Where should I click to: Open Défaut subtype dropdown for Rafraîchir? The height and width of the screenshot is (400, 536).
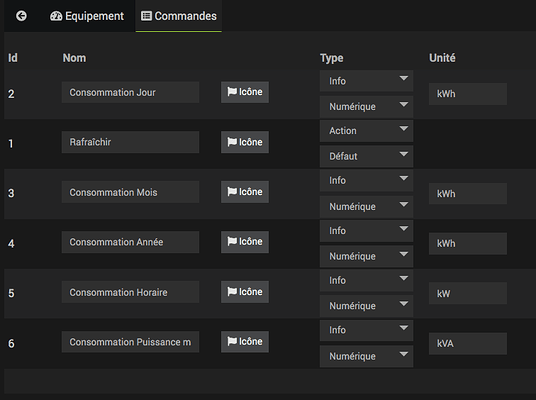[x=366, y=156]
